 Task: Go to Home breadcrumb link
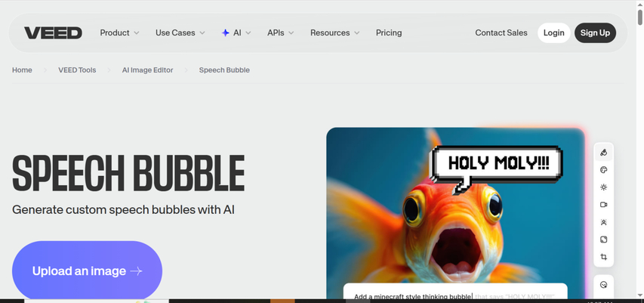tap(22, 70)
